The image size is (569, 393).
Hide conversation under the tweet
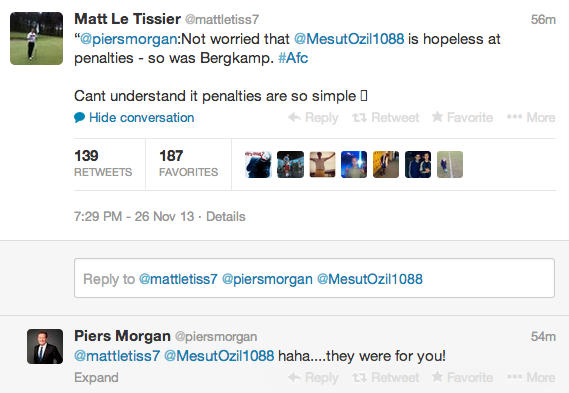click(134, 118)
